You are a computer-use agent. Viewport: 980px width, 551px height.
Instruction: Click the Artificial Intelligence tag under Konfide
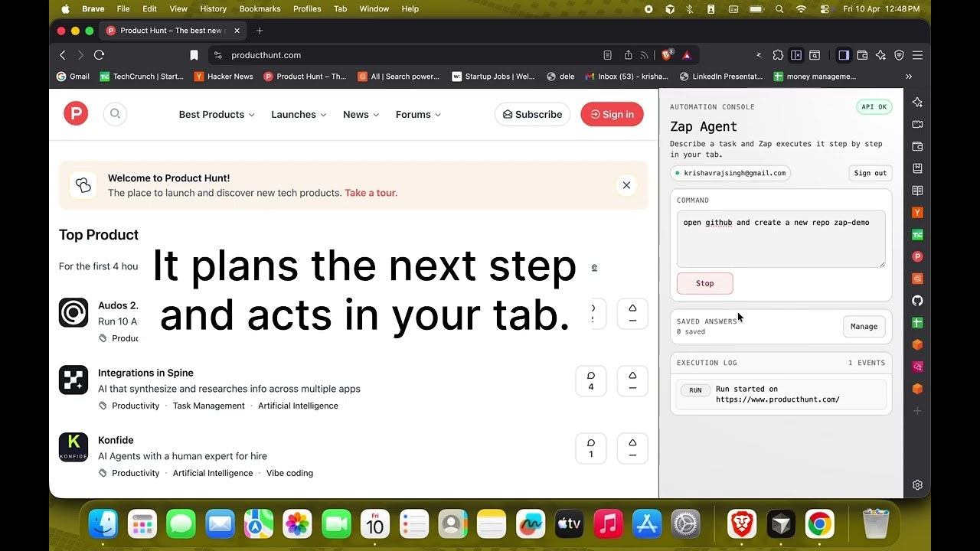tap(213, 473)
